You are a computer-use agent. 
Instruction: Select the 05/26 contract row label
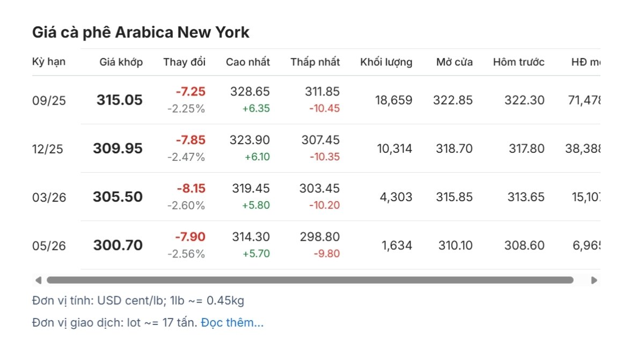pos(49,245)
